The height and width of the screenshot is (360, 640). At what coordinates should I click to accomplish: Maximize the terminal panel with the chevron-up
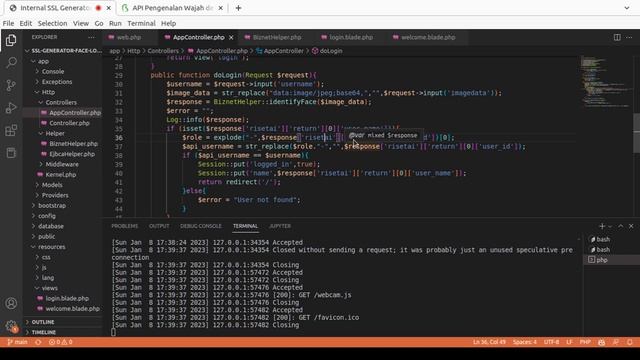(620, 226)
